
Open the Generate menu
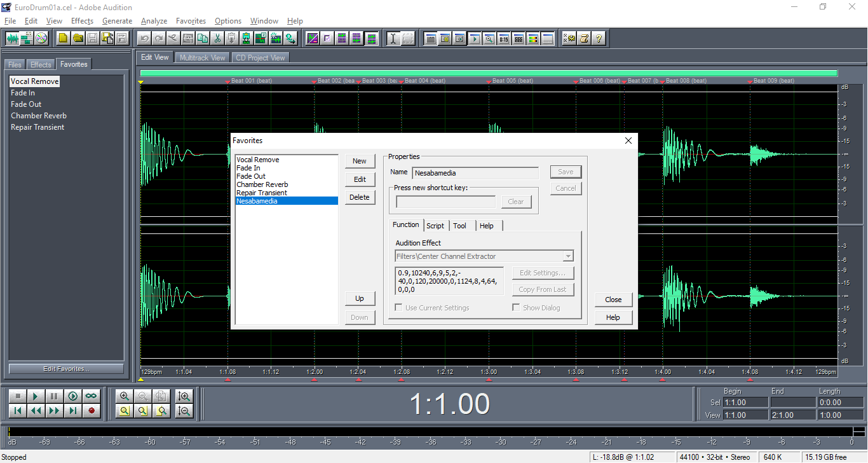[117, 21]
